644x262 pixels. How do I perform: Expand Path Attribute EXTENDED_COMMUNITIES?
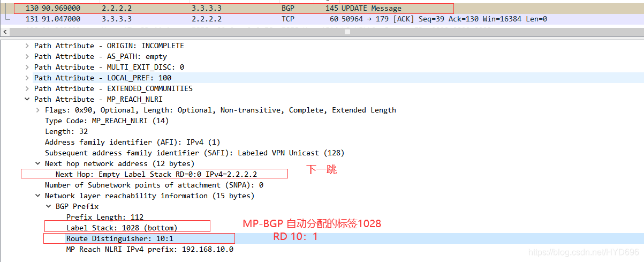pos(27,88)
